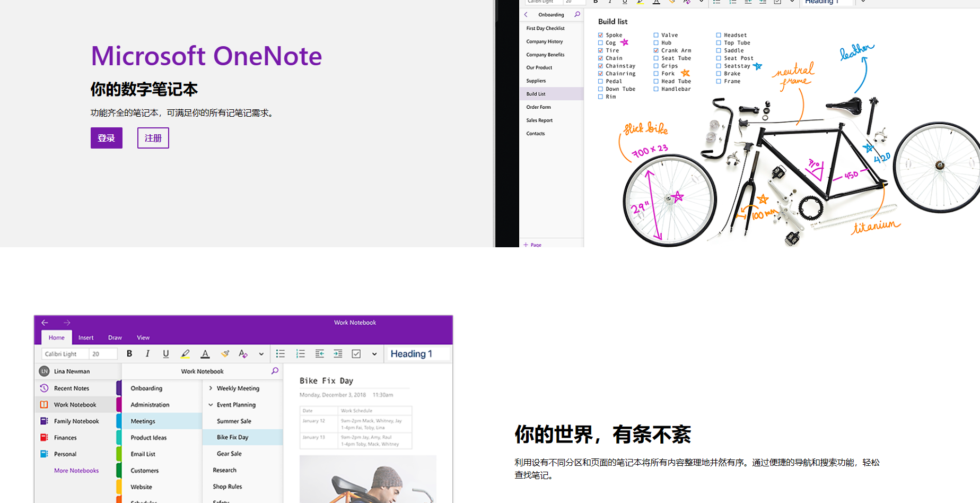Check the Cog checkbox in Build list
The image size is (980, 503).
click(x=600, y=43)
